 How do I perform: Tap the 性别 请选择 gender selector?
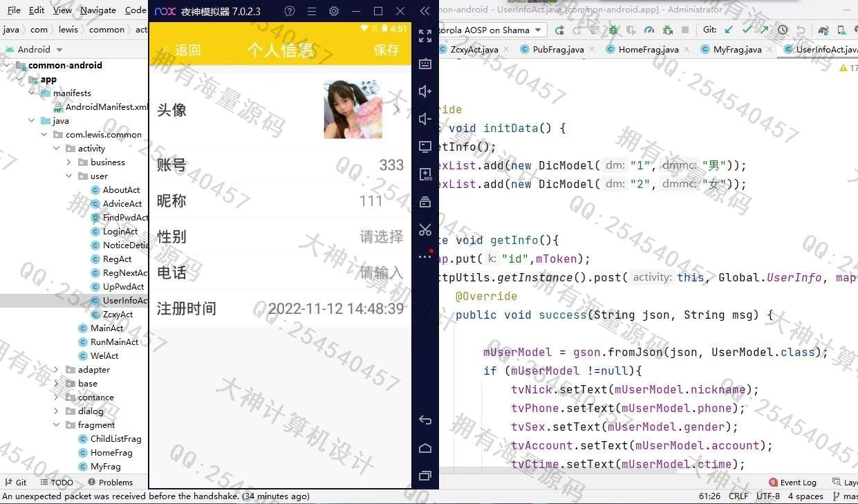click(x=280, y=236)
